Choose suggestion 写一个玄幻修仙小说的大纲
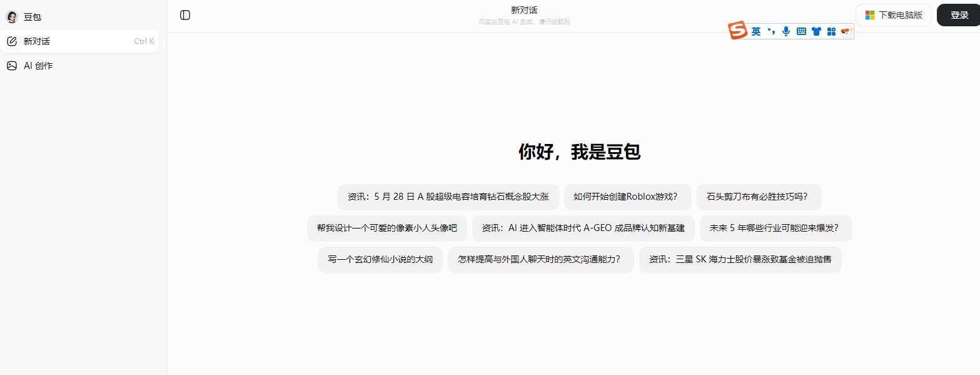The width and height of the screenshot is (980, 375). [380, 259]
